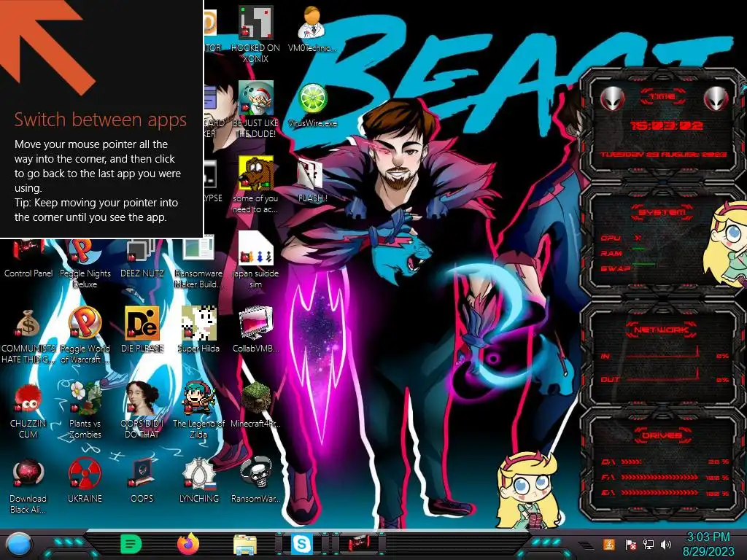Open the VM0Technic desktop shortcut
This screenshot has width=747, height=560.
pos(312,28)
